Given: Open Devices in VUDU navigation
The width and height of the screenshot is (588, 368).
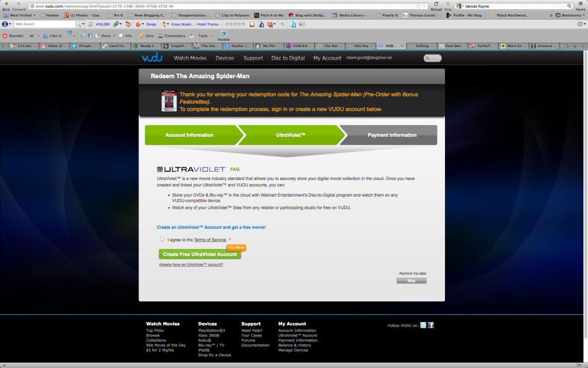Looking at the screenshot, I should [x=225, y=58].
